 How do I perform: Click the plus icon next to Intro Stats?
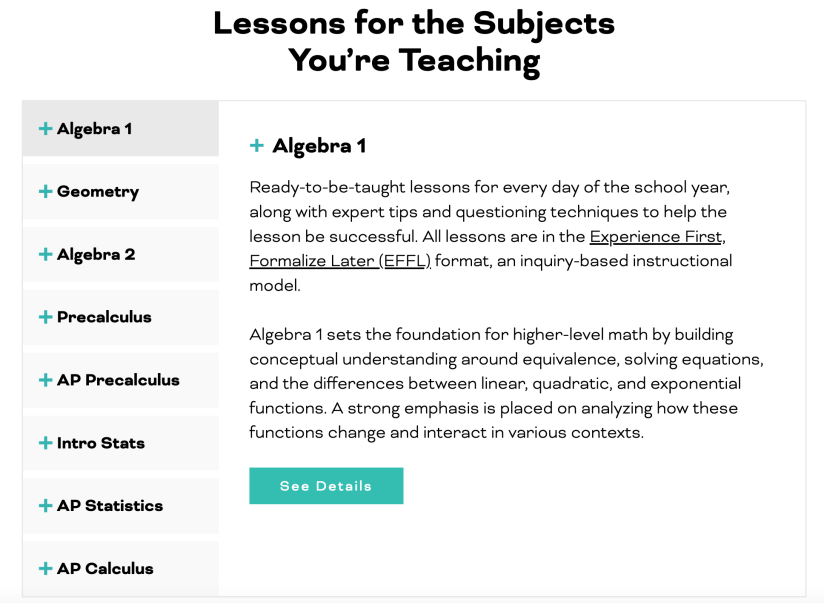(x=45, y=443)
